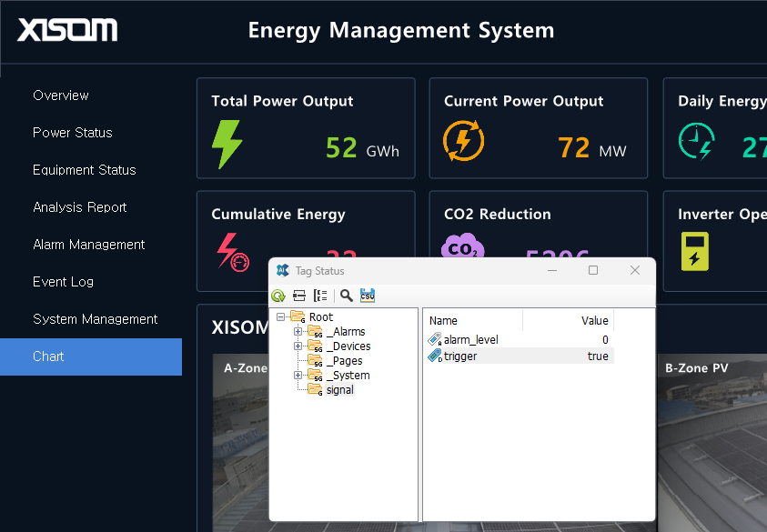
Task: Open Equipment Status in sidebar
Action: tap(84, 170)
